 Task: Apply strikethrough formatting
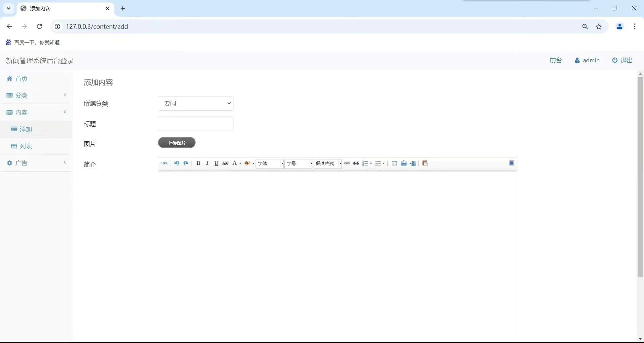click(226, 163)
